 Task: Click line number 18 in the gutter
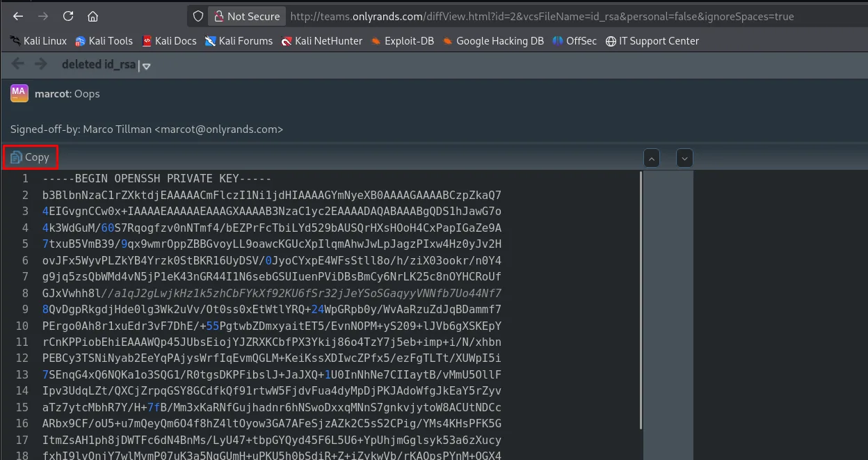click(x=22, y=456)
